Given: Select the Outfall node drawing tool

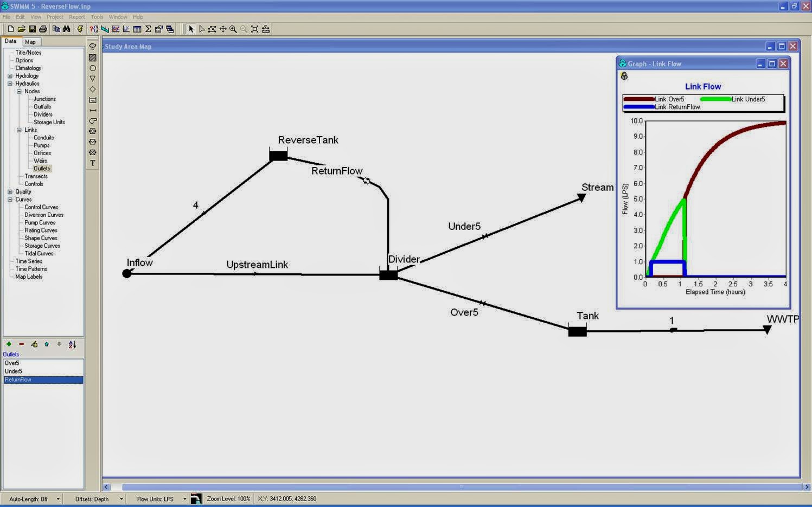Looking at the screenshot, I should coord(93,78).
